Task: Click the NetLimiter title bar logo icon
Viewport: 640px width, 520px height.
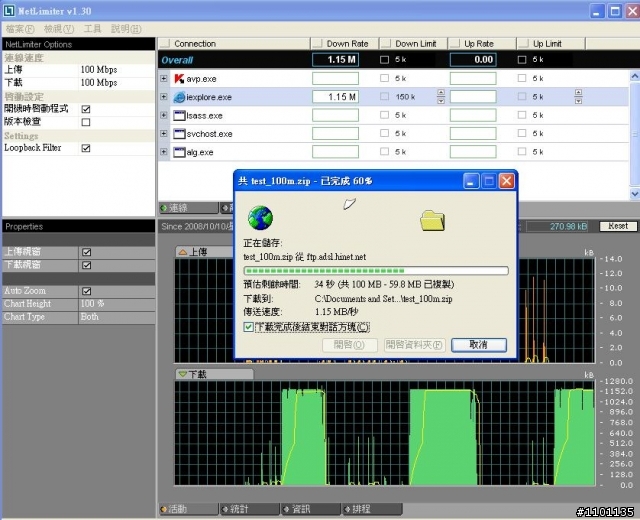Action: coord(9,11)
